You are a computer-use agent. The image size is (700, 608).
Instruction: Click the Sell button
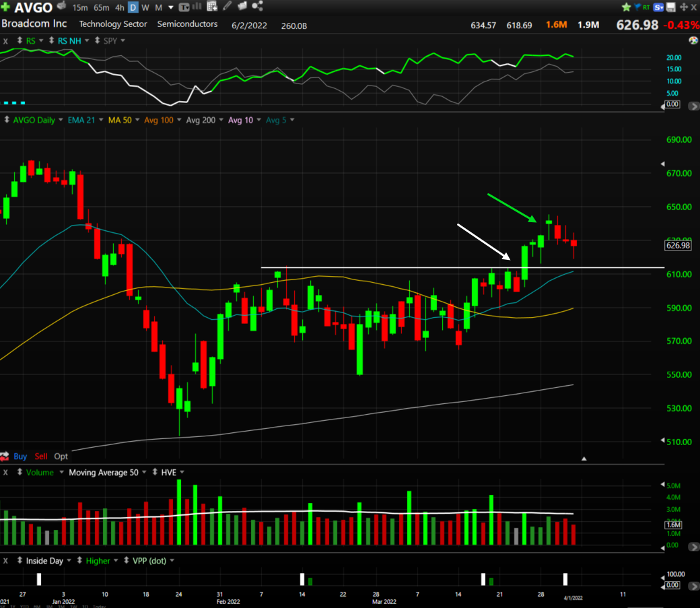(41, 456)
